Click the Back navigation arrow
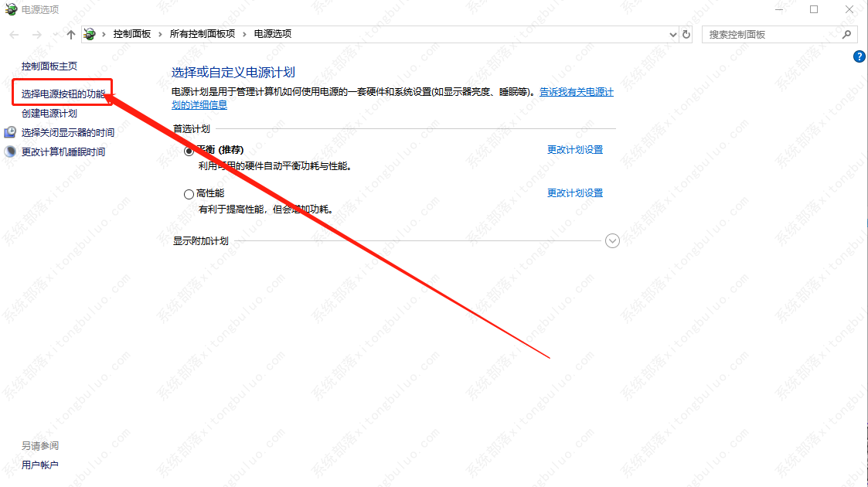Screen dimensions: 868x487 pyautogui.click(x=14, y=35)
